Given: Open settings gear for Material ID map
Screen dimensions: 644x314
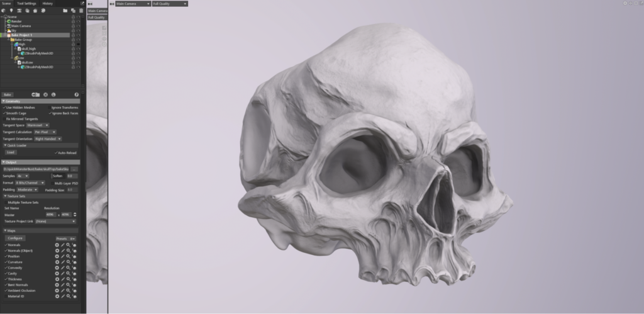Looking at the screenshot, I should click(x=57, y=296).
